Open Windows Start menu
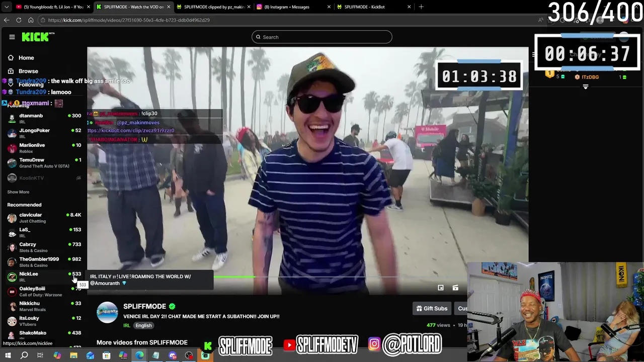644x362 pixels. [x=8, y=355]
